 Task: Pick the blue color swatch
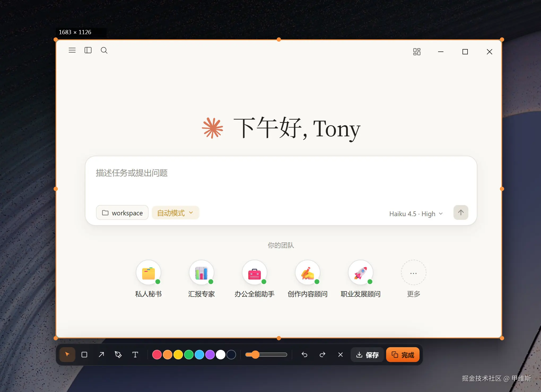click(199, 355)
